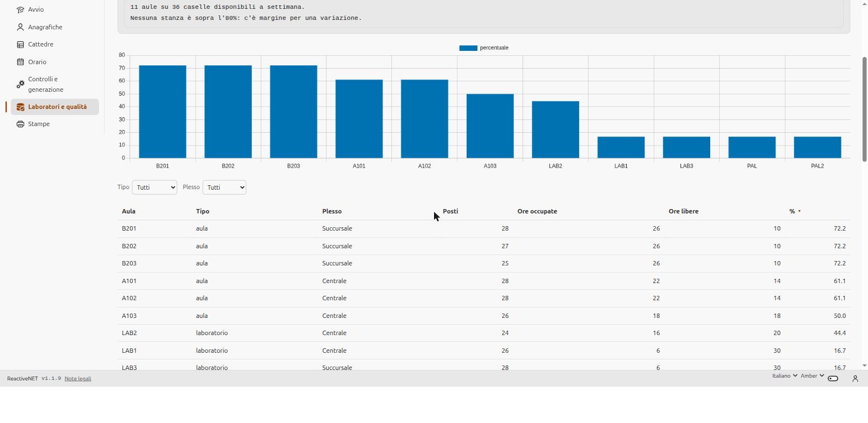
Task: Open the Tipo filter dropdown
Action: [154, 187]
